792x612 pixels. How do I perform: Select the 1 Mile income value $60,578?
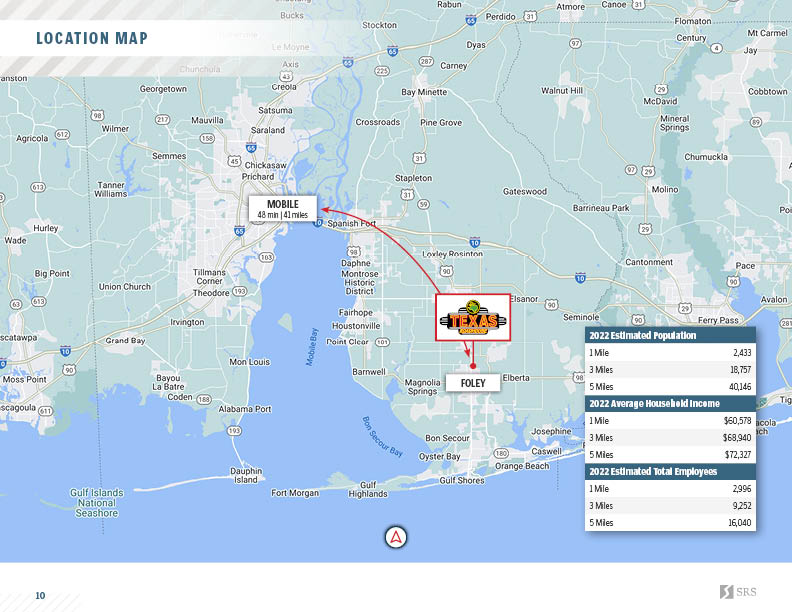[x=737, y=421]
